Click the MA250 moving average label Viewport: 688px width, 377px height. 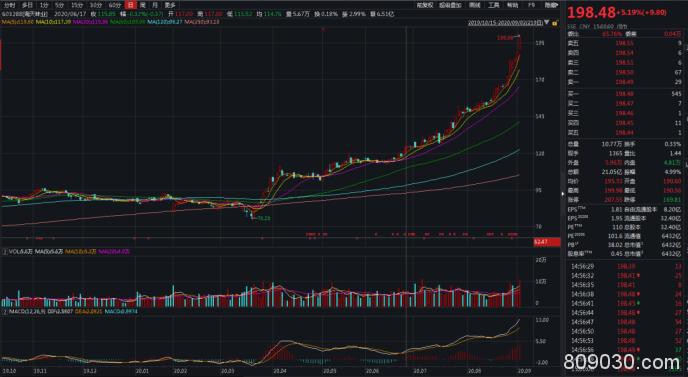click(x=202, y=22)
